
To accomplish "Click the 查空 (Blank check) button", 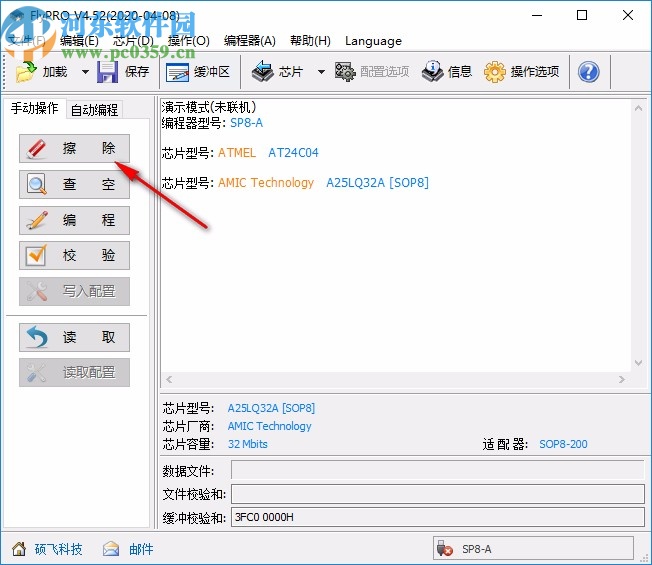I will [74, 184].
